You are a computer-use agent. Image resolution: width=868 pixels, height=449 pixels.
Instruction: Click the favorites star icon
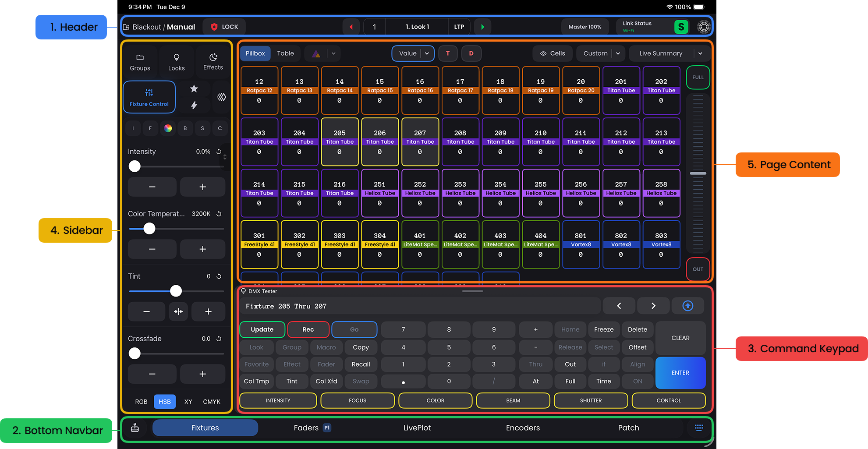[194, 89]
